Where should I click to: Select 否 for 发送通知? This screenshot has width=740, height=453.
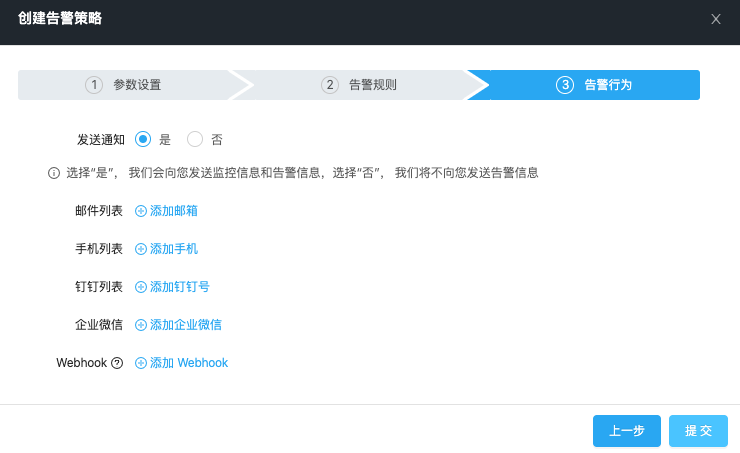pyautogui.click(x=195, y=139)
